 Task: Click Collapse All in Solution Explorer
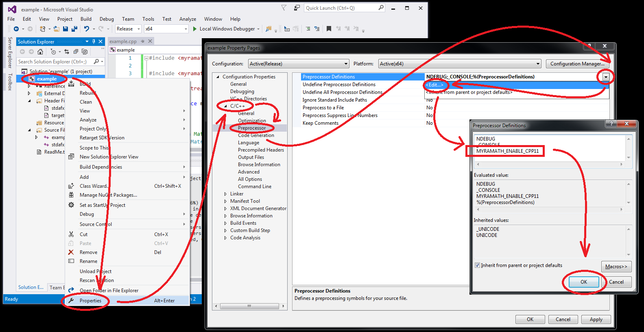click(76, 52)
